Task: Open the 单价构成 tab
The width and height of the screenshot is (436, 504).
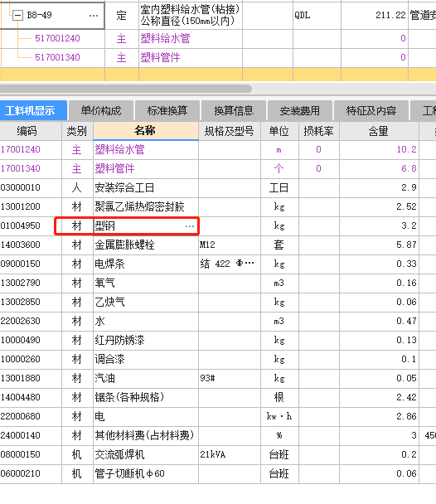Action: click(101, 110)
